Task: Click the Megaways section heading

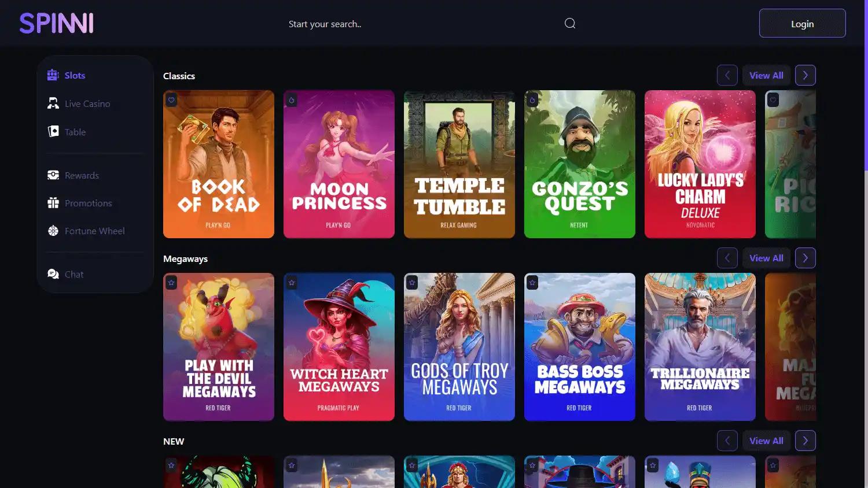Action: (185, 258)
